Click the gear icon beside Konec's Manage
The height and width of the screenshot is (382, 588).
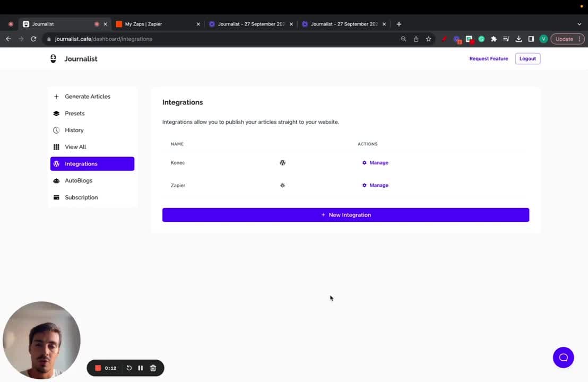pyautogui.click(x=364, y=162)
